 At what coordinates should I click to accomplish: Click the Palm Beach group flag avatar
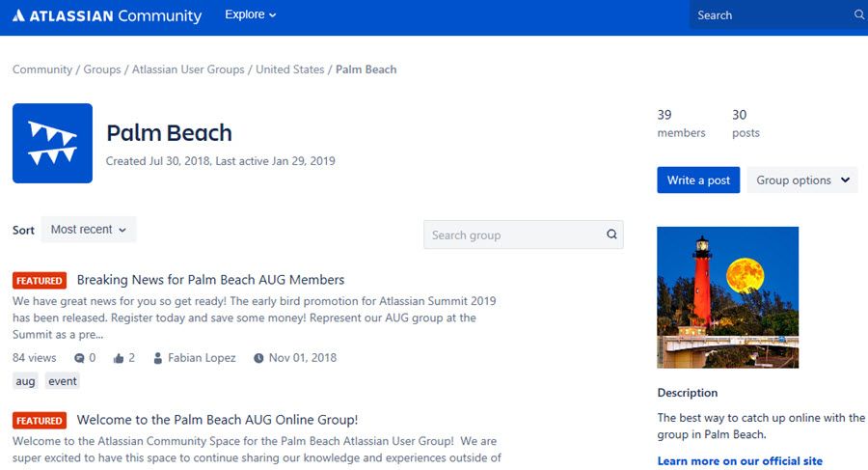(52, 144)
